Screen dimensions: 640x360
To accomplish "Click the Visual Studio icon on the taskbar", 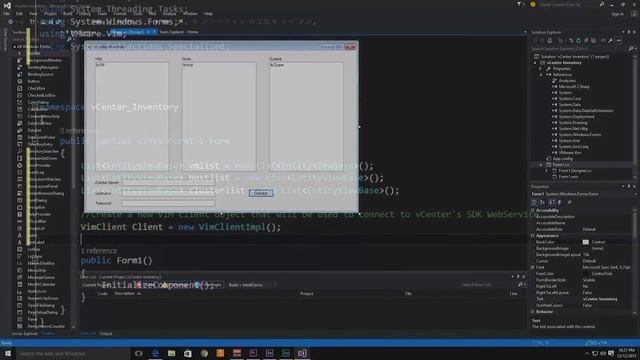I will (302, 353).
